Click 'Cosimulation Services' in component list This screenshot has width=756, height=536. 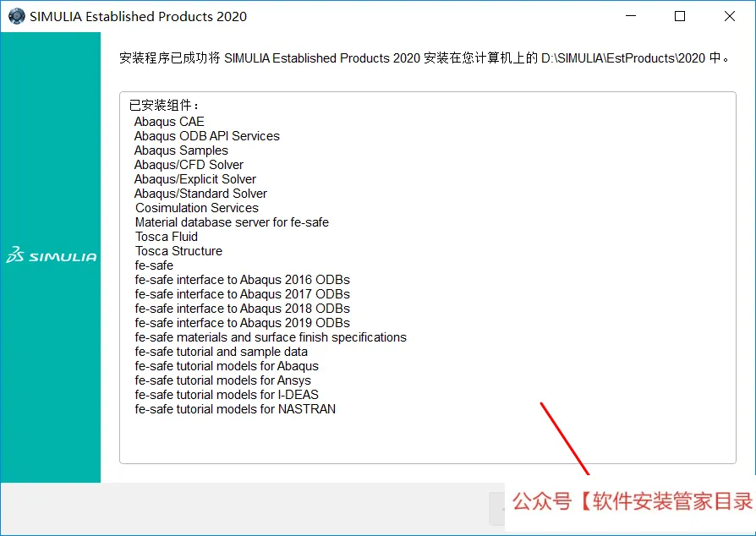coord(197,208)
